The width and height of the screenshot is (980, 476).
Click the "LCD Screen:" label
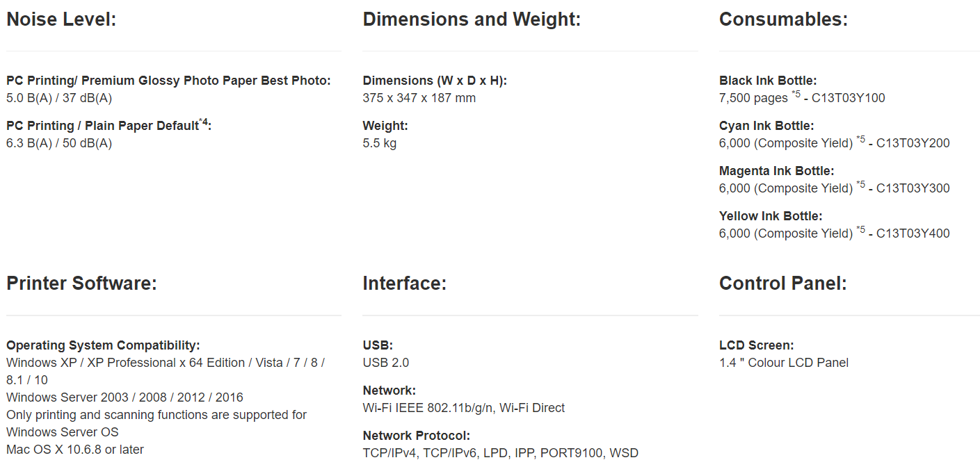coord(756,345)
